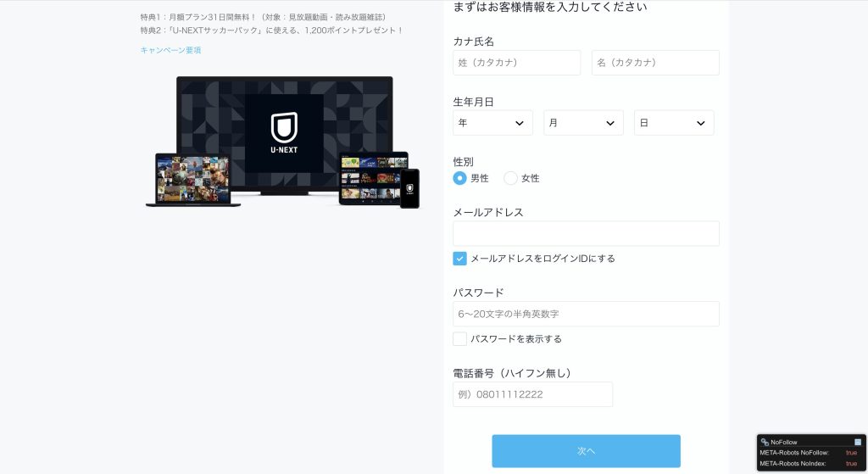
Task: Click into the メールアドレス field
Action: click(x=586, y=234)
